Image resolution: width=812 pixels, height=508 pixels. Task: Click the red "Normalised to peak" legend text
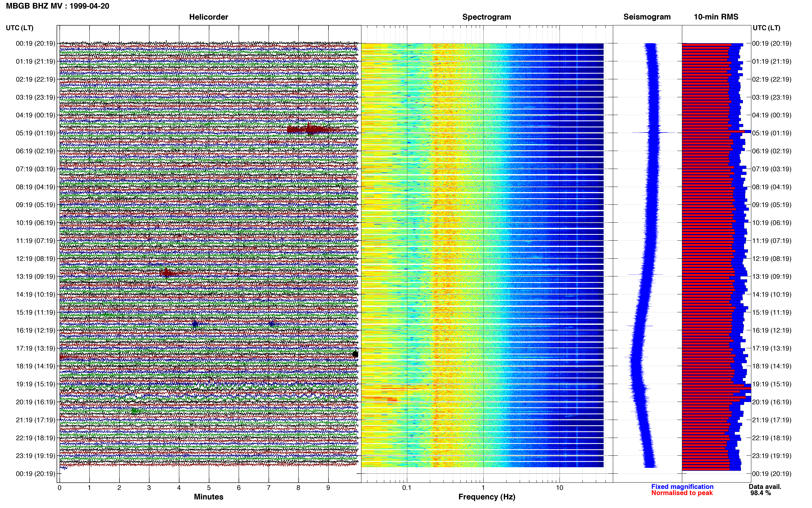click(682, 493)
